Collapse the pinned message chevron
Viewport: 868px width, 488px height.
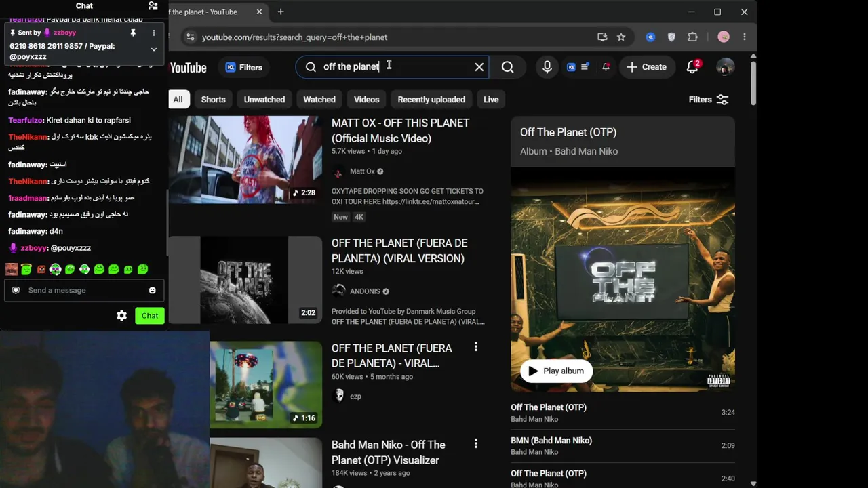pyautogui.click(x=154, y=49)
